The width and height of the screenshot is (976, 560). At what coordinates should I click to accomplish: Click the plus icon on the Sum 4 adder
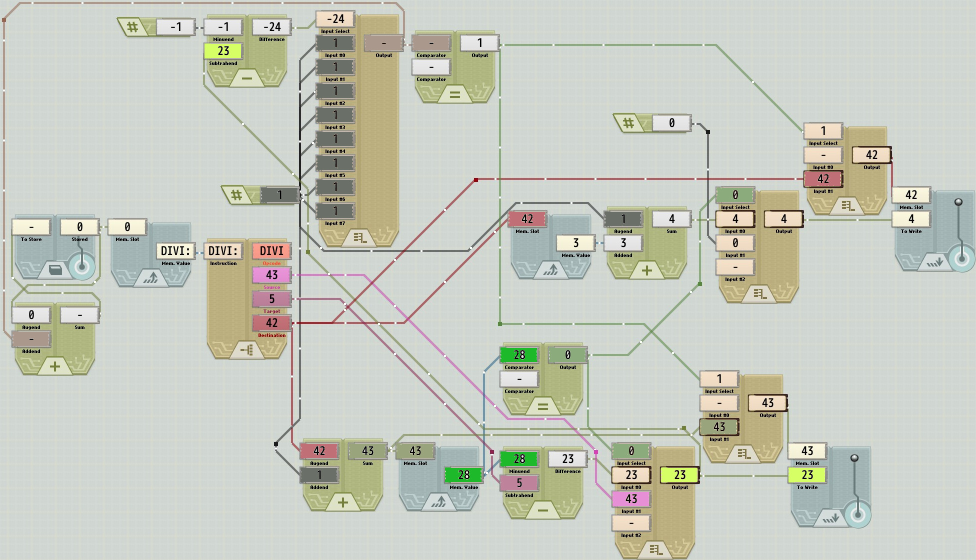[x=646, y=270]
